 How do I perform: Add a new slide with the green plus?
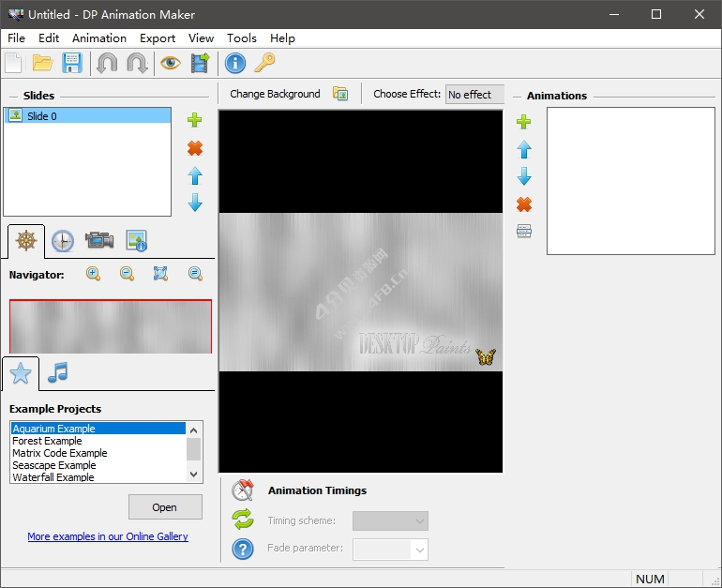coord(195,120)
